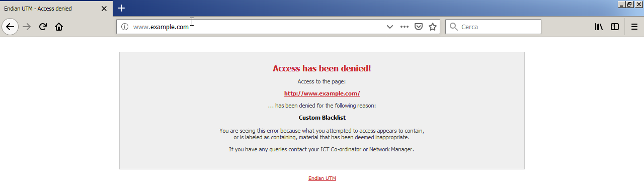
Task: Open page actions three-dot menu
Action: coord(405,27)
